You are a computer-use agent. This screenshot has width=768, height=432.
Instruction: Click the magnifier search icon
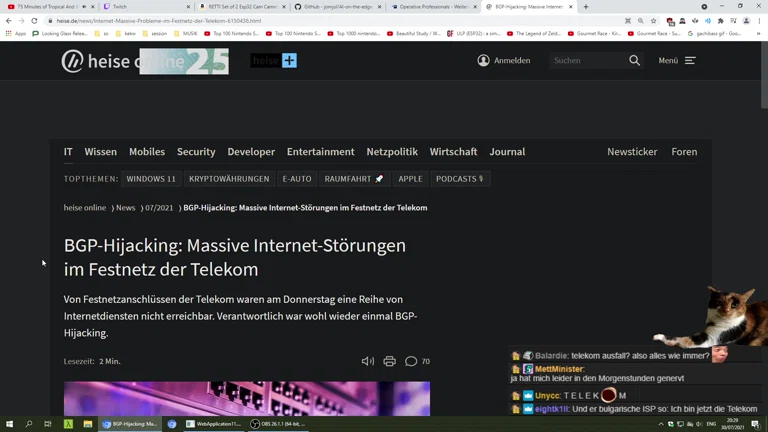tap(634, 60)
